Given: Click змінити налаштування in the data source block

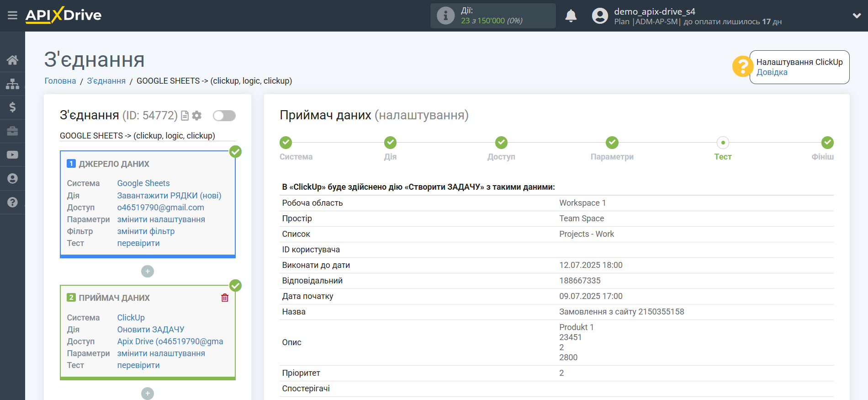Looking at the screenshot, I should (161, 219).
